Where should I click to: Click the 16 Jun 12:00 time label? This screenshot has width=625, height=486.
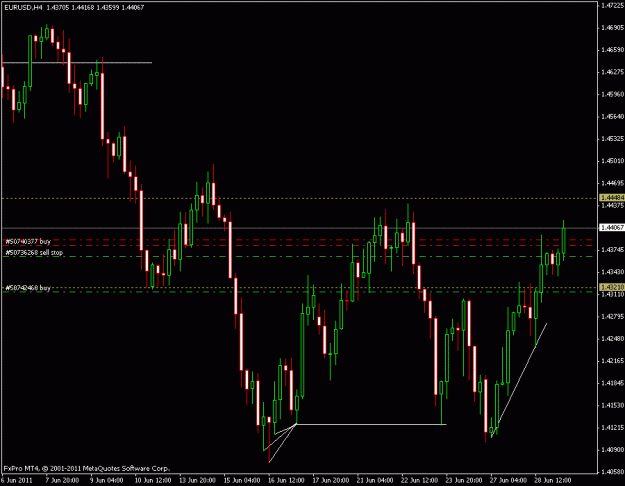tap(287, 480)
